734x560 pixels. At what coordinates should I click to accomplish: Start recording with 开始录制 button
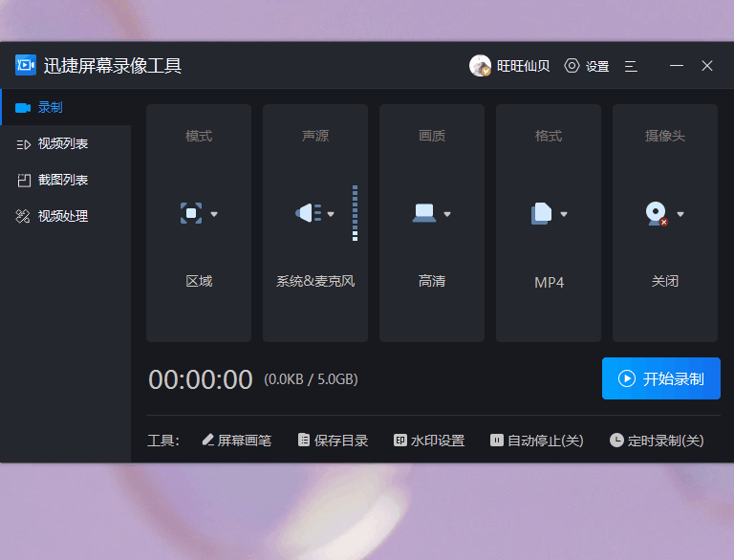(661, 378)
